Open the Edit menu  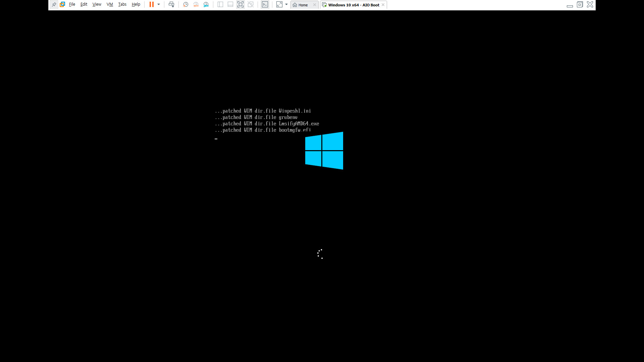tap(84, 5)
